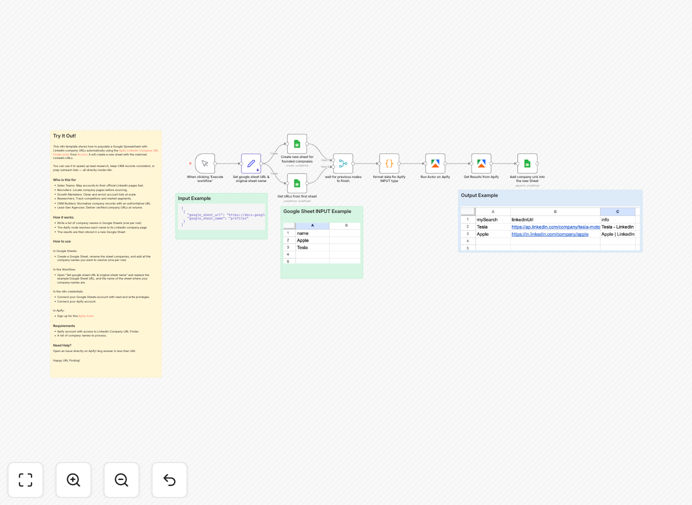Viewport: 692px width, 505px height.
Task: Click the 'info' cell in Output Example
Action: (617, 219)
